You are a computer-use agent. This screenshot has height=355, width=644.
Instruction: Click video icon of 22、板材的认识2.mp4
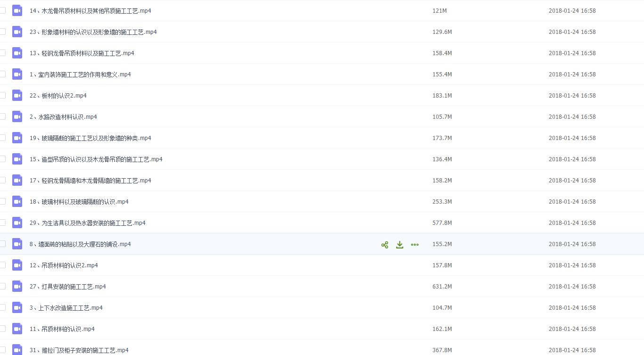17,95
